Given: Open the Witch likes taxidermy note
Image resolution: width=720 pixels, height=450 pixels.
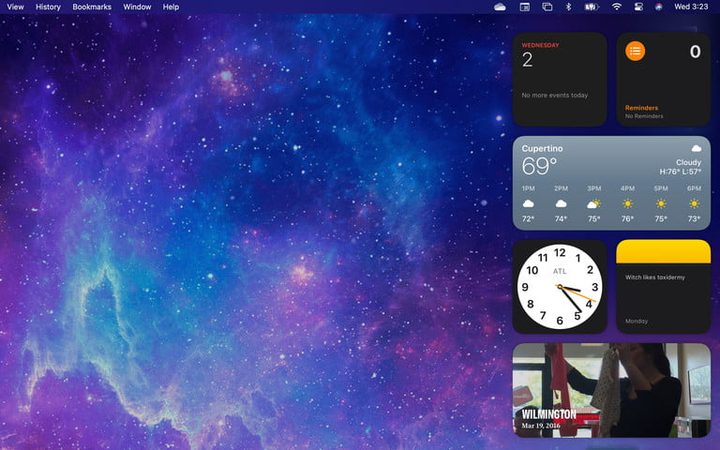Looking at the screenshot, I should tap(655, 277).
